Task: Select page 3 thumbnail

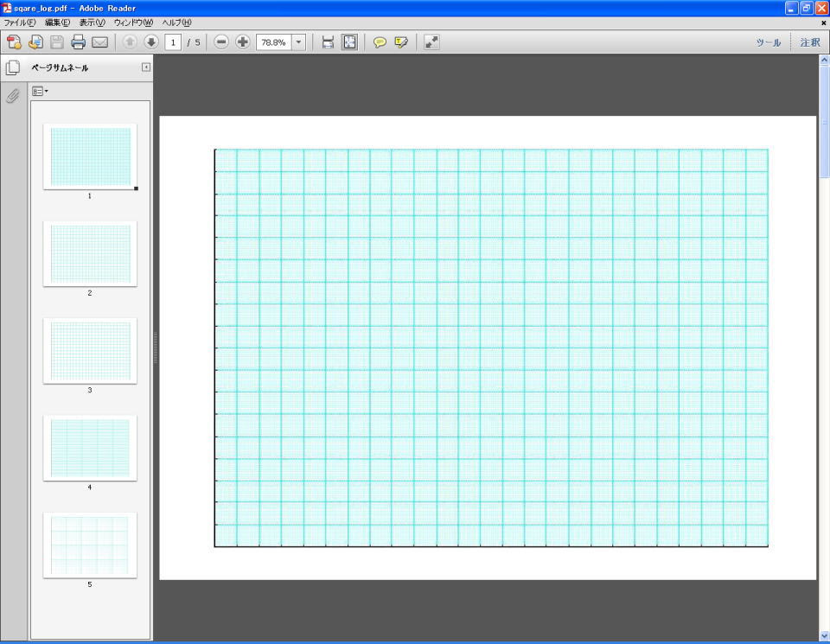Action: tap(90, 351)
